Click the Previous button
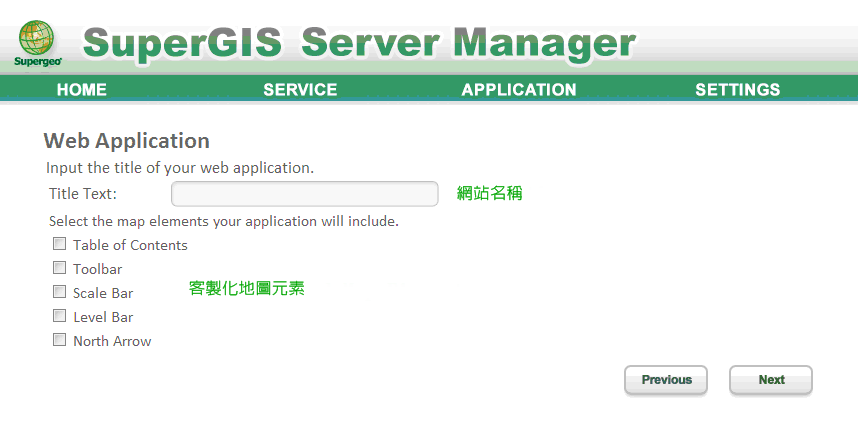858x431 pixels. coord(666,380)
